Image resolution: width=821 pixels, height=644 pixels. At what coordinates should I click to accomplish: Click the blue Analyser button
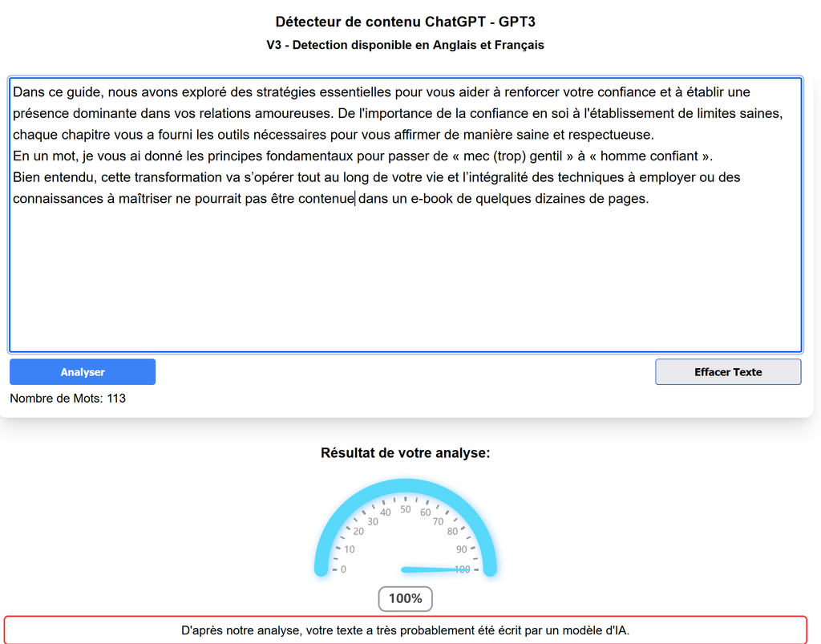click(x=83, y=372)
